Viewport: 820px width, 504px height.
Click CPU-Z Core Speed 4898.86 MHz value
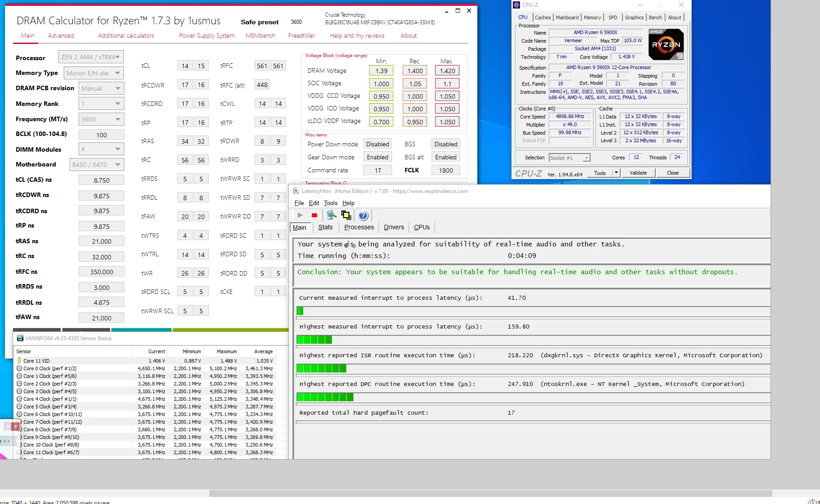click(x=570, y=116)
